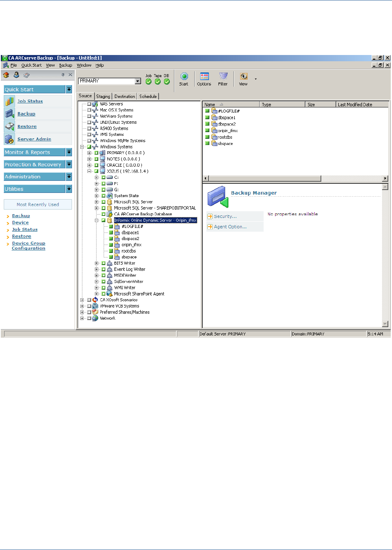Viewport: 392px width, 550px height.
Task: Expand the Monitor & Reports section
Action: [x=69, y=152]
